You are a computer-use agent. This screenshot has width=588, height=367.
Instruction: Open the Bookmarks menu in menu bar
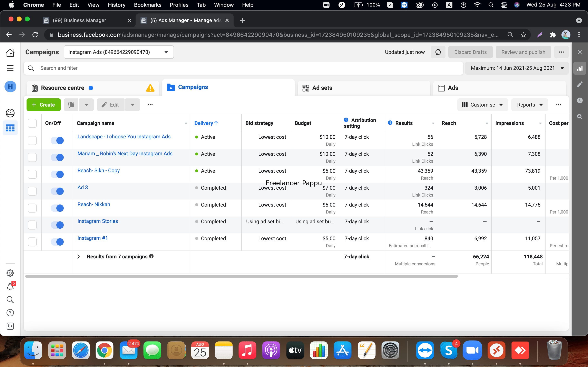(148, 5)
